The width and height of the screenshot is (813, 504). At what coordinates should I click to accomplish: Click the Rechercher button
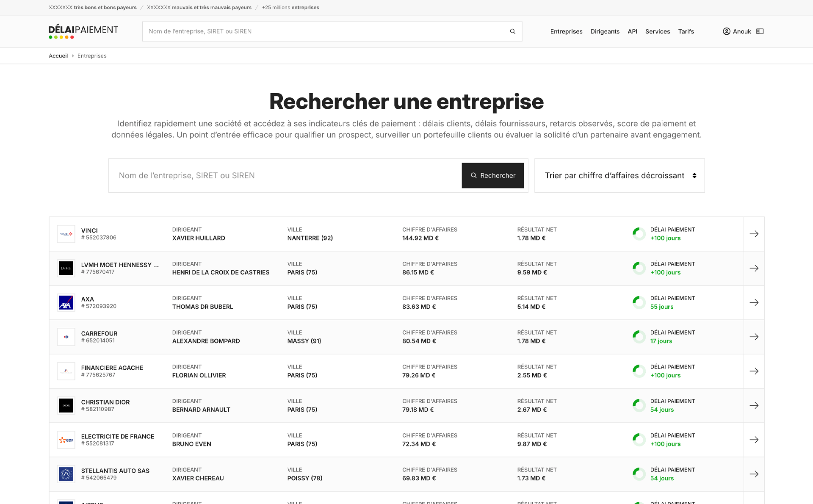492,175
